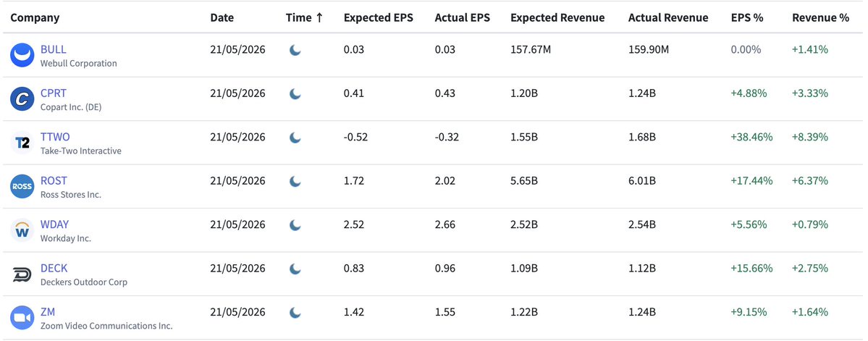Viewport: 868px width, 341px height.
Task: Click the Take-Two Interactive T2 logo
Action: click(22, 143)
